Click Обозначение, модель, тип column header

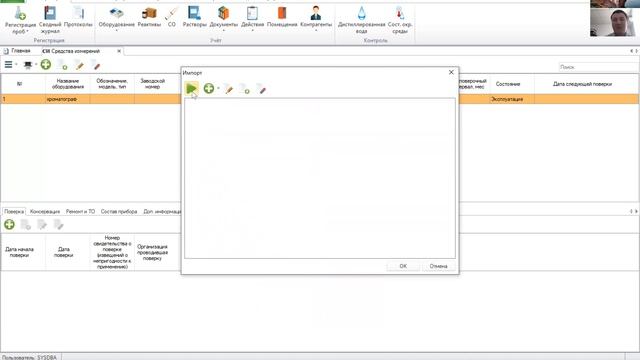pos(112,84)
